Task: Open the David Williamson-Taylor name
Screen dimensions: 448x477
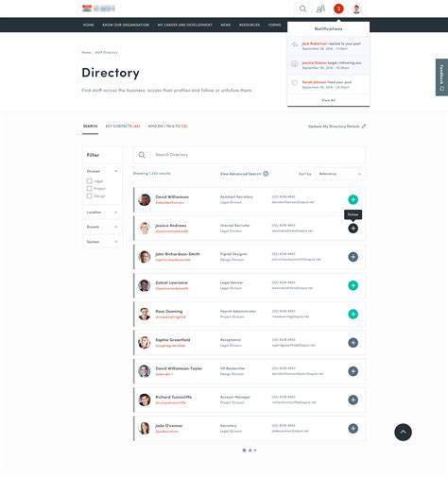Action: click(179, 368)
